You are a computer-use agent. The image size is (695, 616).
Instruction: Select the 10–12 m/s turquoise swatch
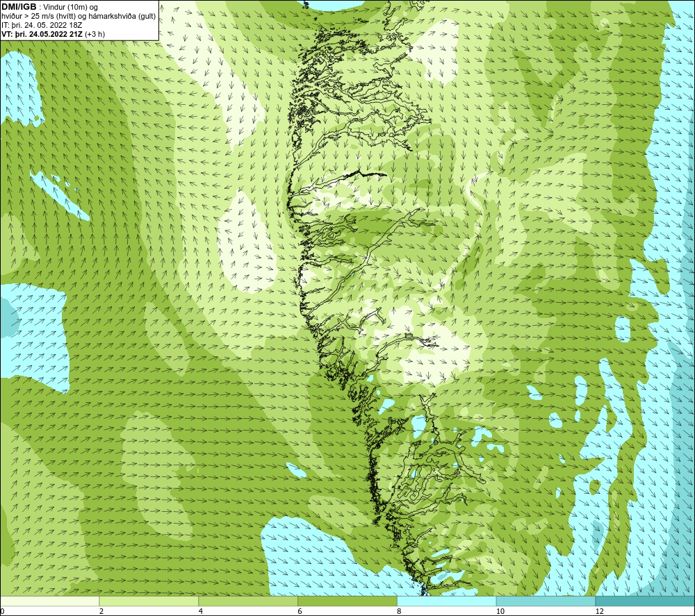(x=546, y=601)
